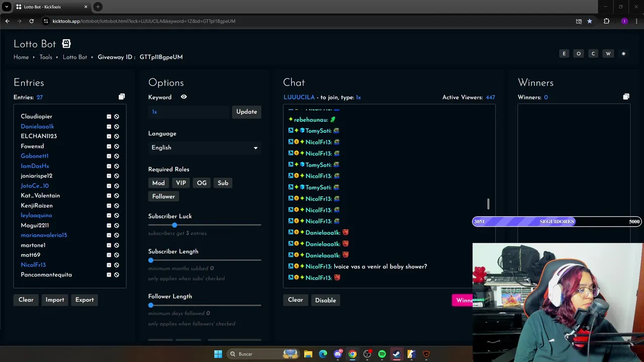The image size is (644, 362).
Task: Toggle the VIP required role
Action: (x=181, y=183)
